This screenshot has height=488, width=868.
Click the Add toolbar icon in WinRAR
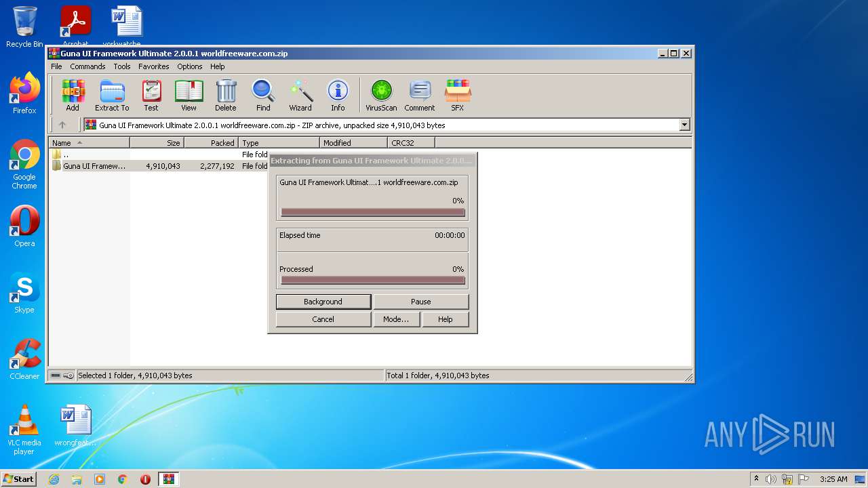tap(73, 95)
